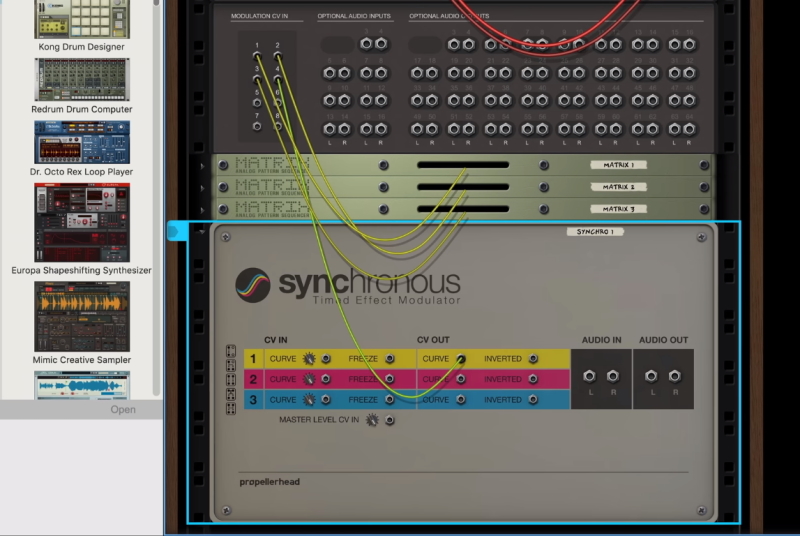Viewport: 800px width, 536px height.
Task: Click Synchronous Audio In L jack
Action: [x=589, y=376]
